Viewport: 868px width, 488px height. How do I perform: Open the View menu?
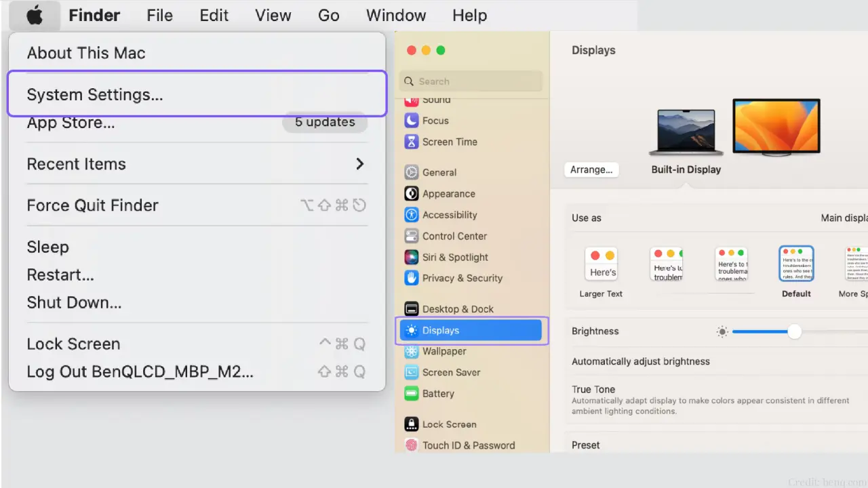(273, 15)
